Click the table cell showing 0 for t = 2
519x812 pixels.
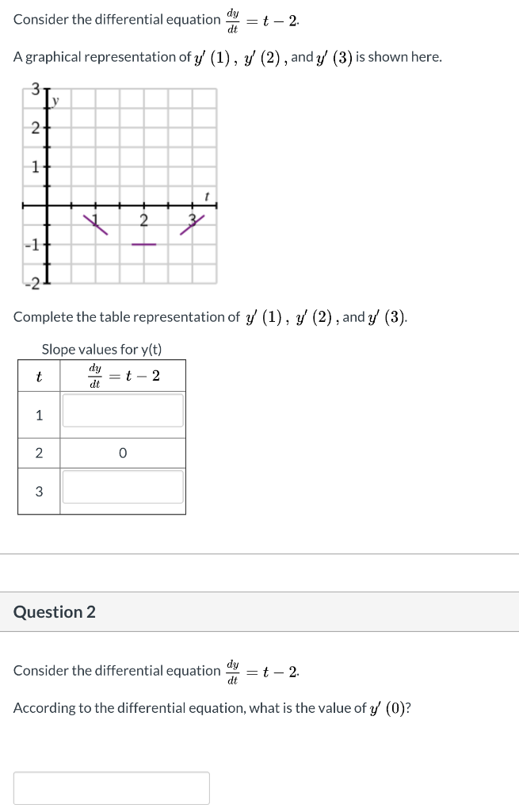(x=123, y=452)
